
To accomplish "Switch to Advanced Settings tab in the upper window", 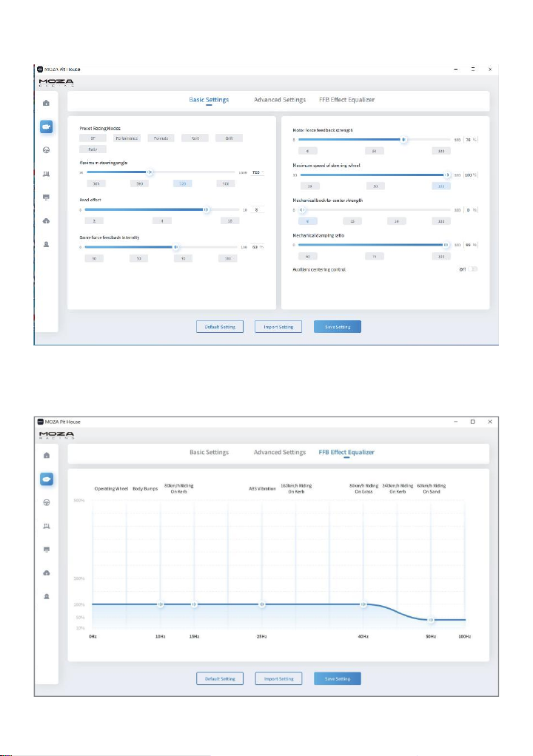I will [280, 100].
